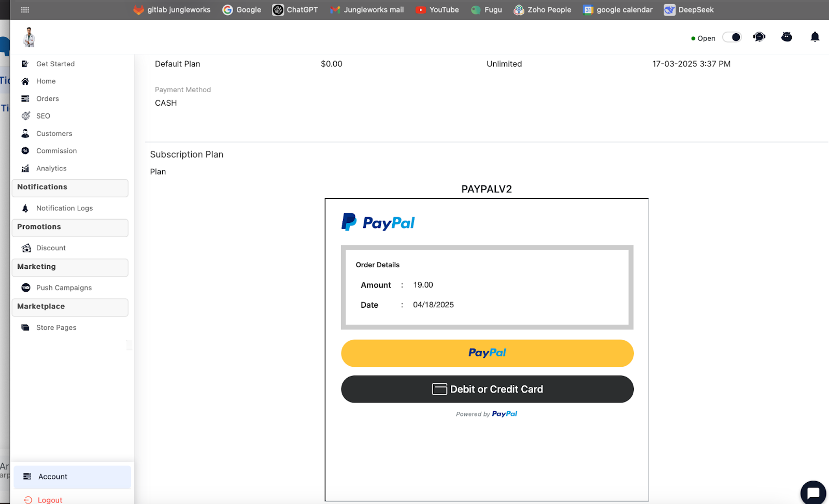Collapse the Marketplace sidebar section
The image size is (829, 504).
pyautogui.click(x=70, y=307)
